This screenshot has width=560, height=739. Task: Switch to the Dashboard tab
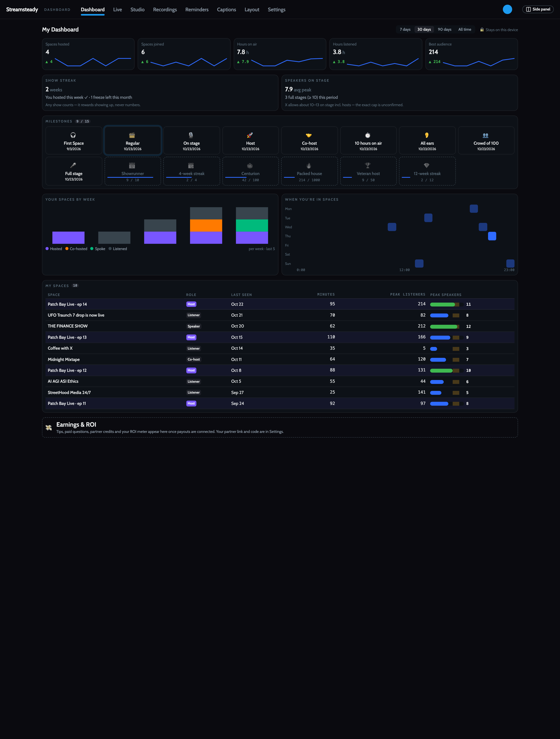[93, 10]
